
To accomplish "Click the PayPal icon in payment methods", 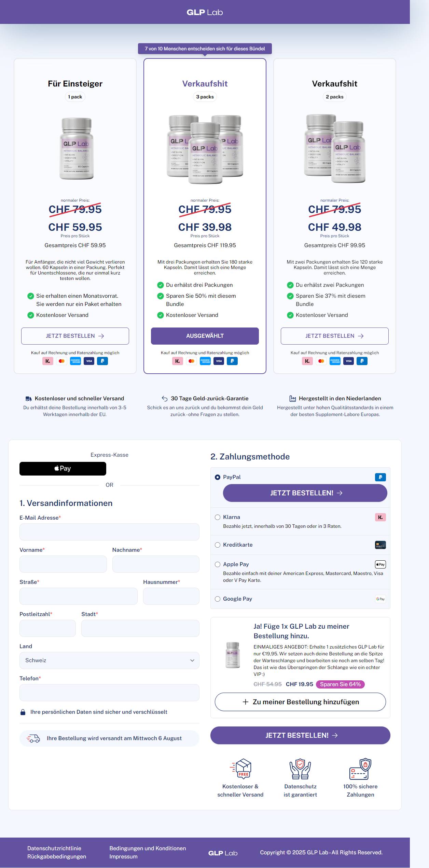I will (x=380, y=477).
